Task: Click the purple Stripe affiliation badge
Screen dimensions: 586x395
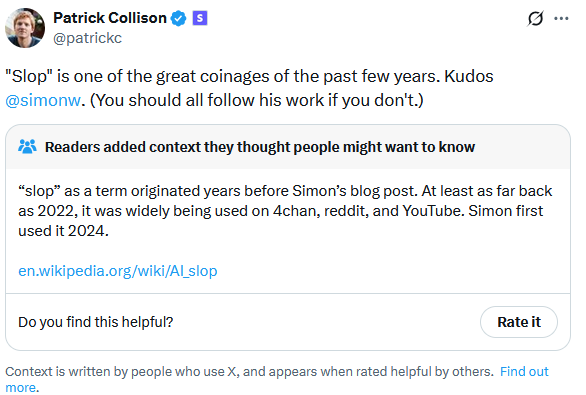Action: (200, 18)
